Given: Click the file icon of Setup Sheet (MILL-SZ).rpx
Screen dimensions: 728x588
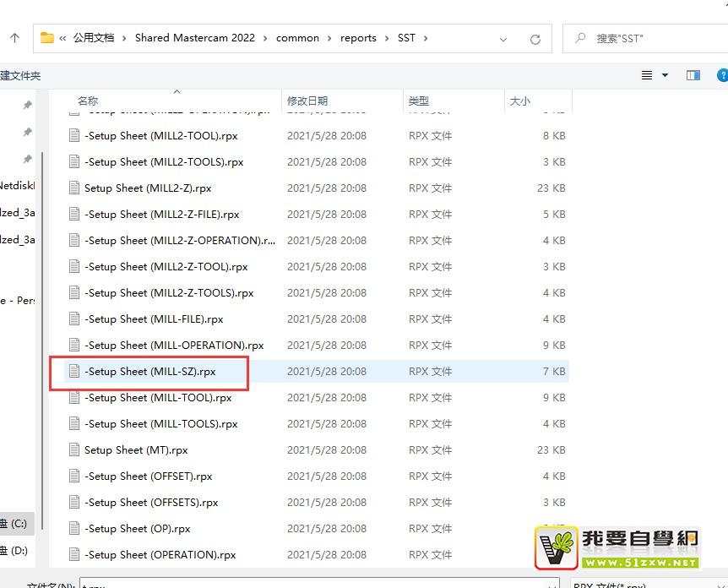Looking at the screenshot, I should [x=74, y=372].
